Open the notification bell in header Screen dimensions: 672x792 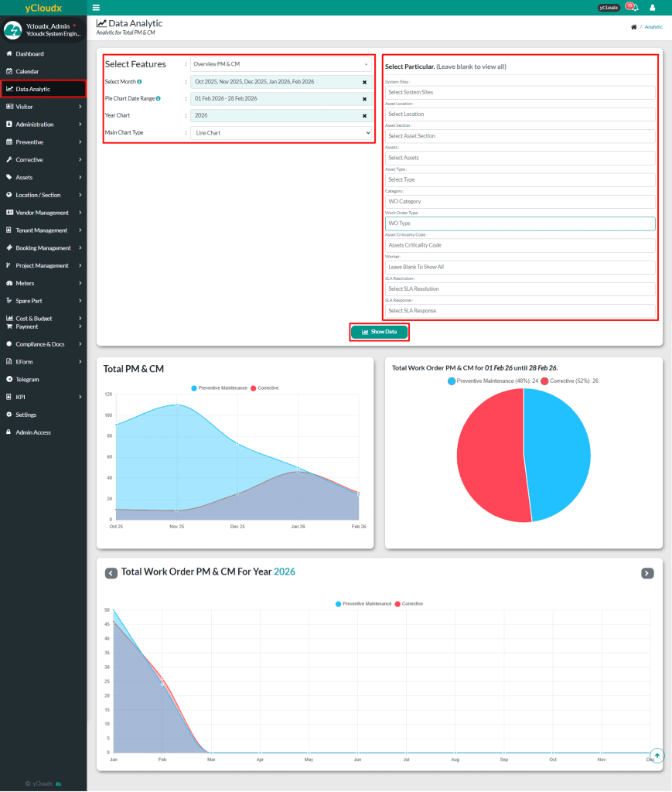point(634,8)
